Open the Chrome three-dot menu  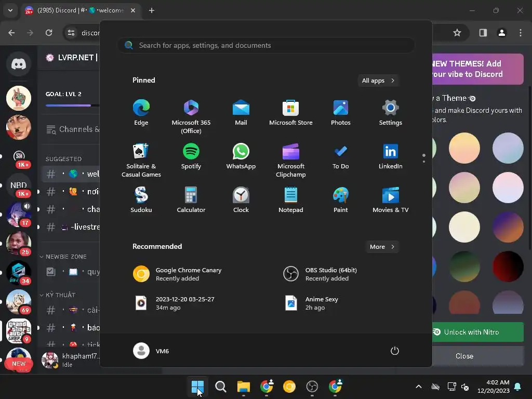(521, 33)
